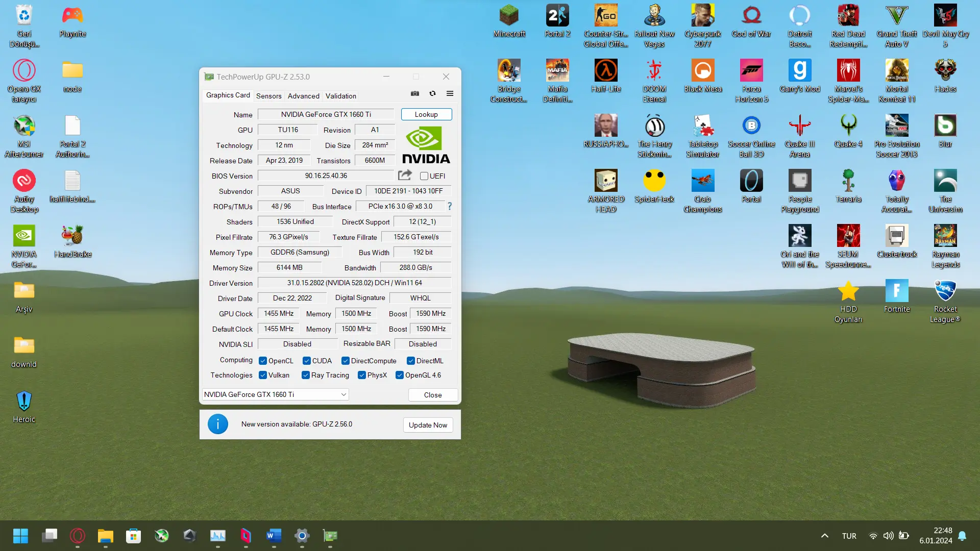The image size is (980, 551).
Task: Open the GPU-Z hamburger menu
Action: pos(450,93)
